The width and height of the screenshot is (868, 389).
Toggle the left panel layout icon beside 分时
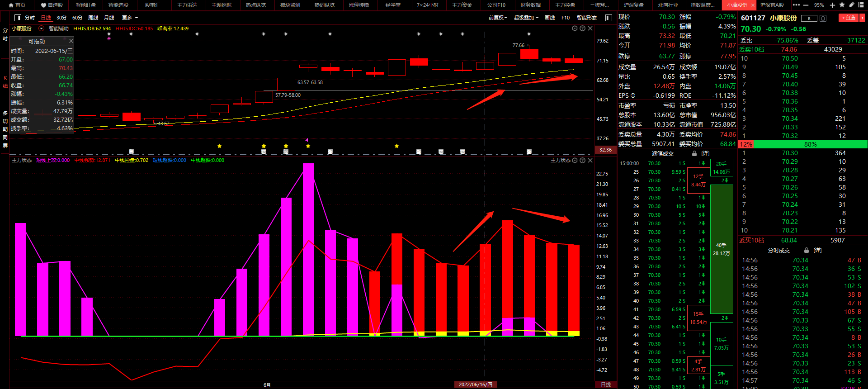pos(18,18)
